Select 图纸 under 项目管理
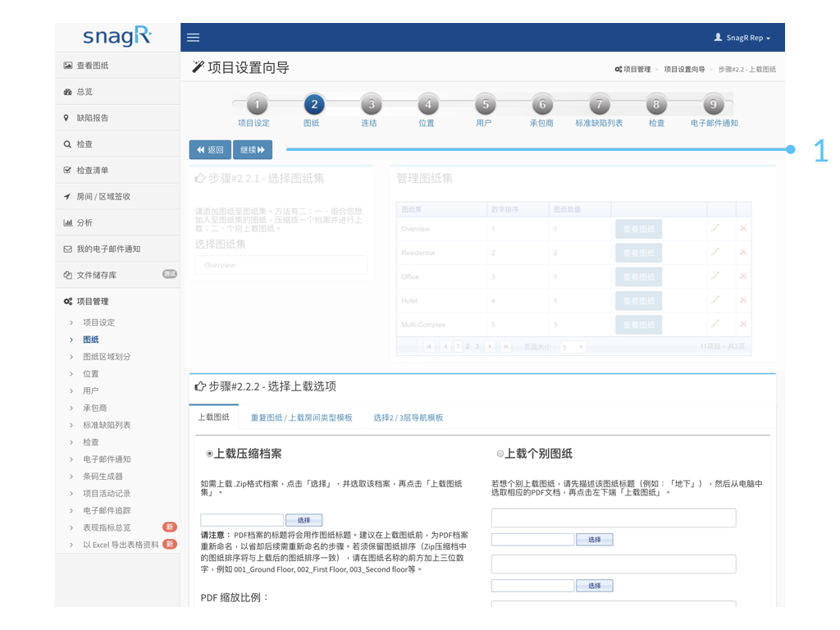 pyautogui.click(x=90, y=340)
